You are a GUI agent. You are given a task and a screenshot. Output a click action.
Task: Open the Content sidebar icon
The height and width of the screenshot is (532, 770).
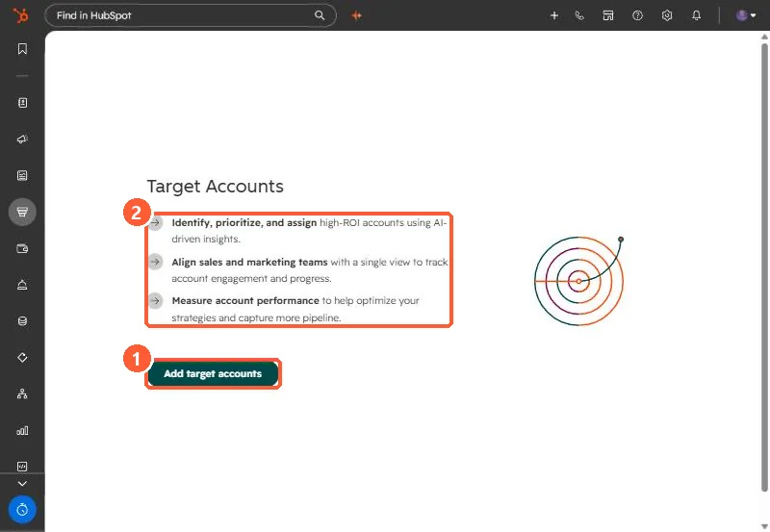pyautogui.click(x=22, y=175)
